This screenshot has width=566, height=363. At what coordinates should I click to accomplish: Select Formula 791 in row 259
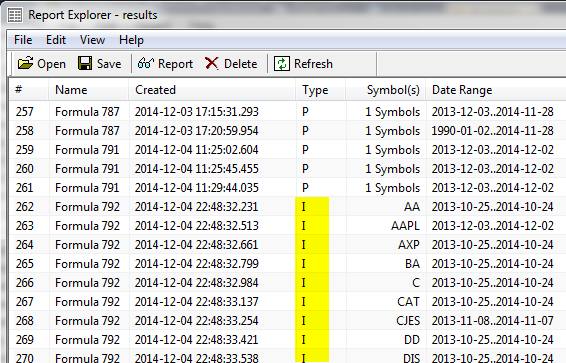point(87,150)
